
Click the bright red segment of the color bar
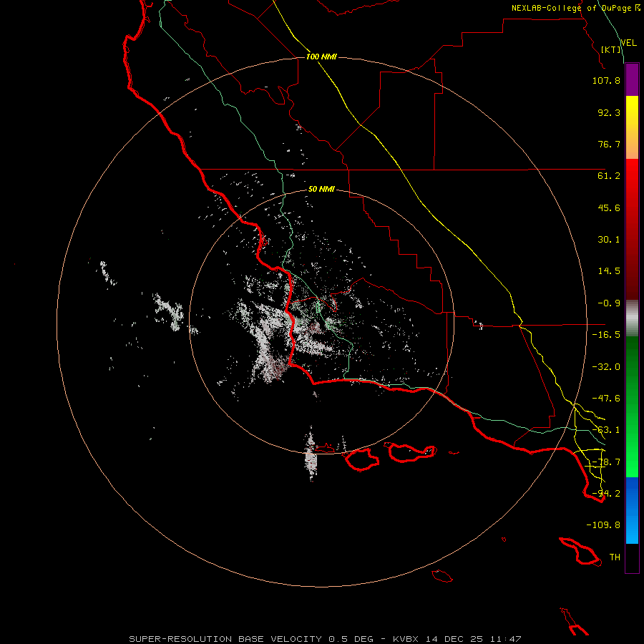click(632, 175)
